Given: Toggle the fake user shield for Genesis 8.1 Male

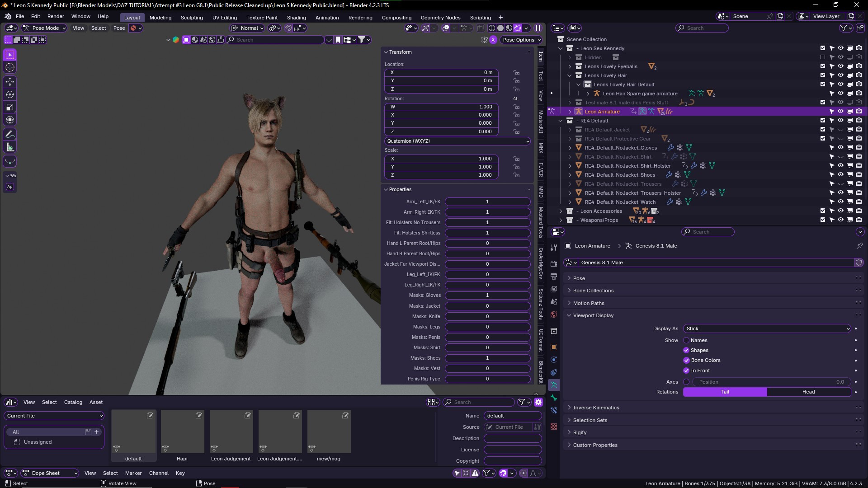Looking at the screenshot, I should click(859, 263).
